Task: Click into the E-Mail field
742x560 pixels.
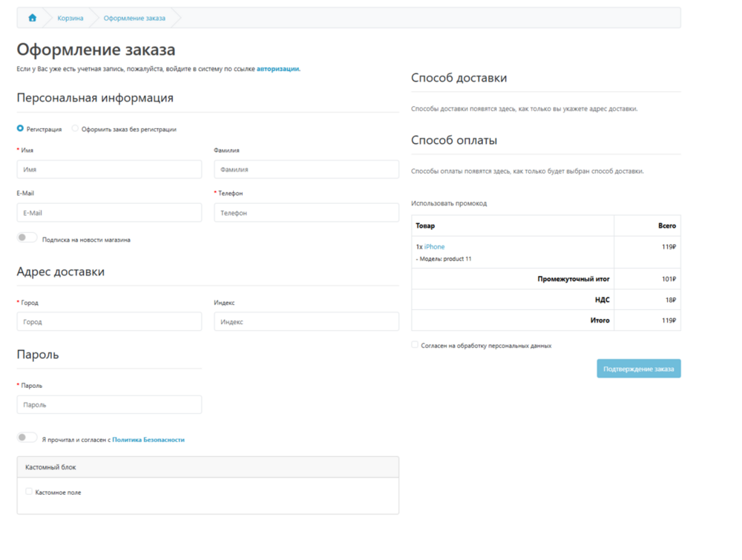Action: tap(109, 213)
